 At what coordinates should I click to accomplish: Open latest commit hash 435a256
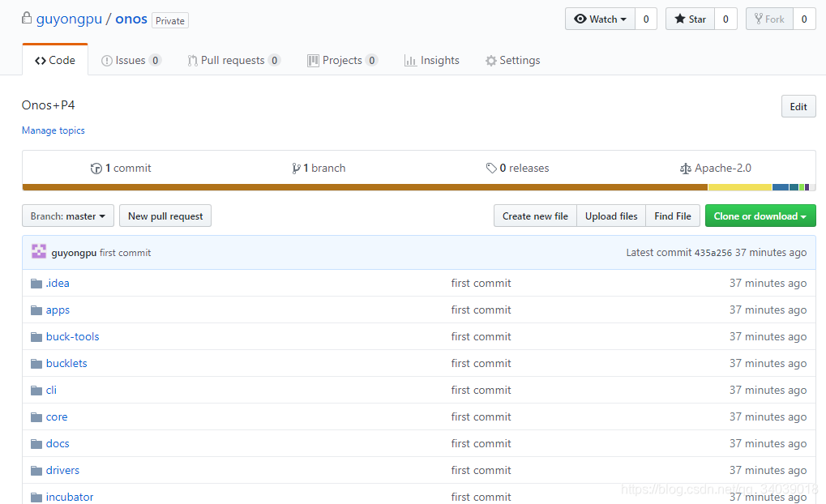tap(713, 253)
